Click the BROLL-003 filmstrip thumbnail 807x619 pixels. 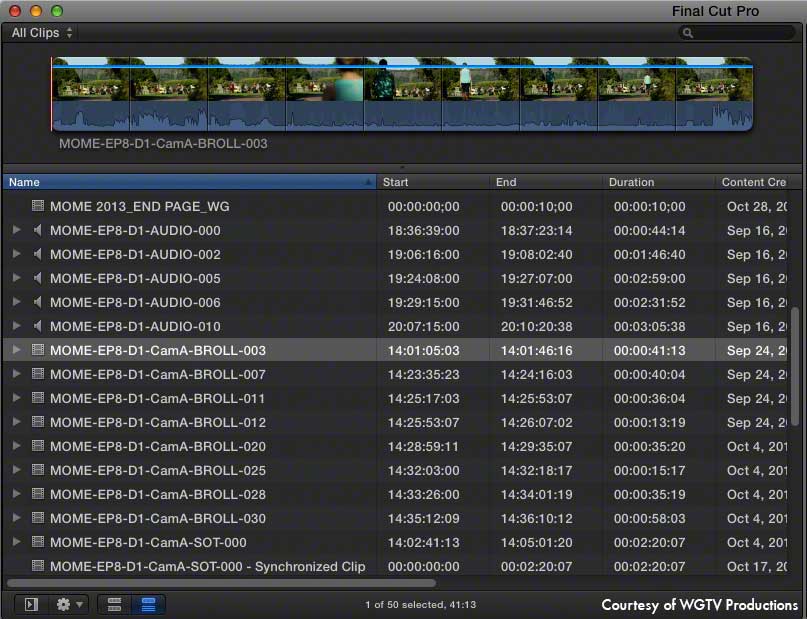(x=402, y=94)
